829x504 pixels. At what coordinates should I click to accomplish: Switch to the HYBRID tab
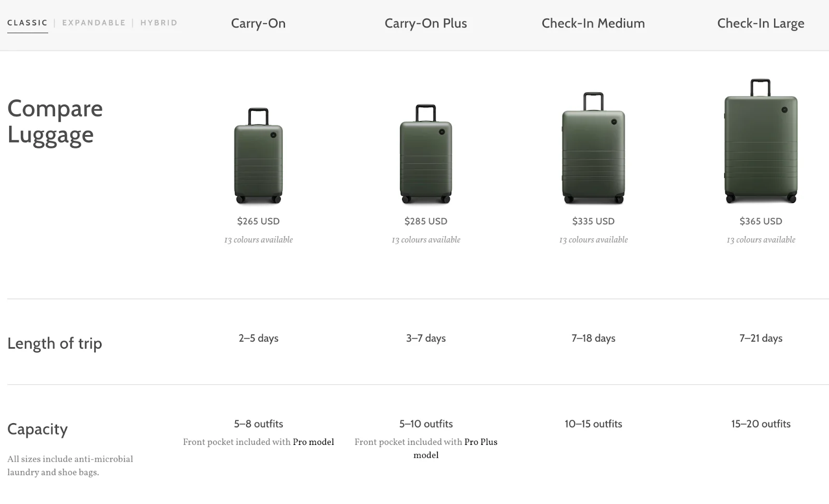[x=158, y=22]
